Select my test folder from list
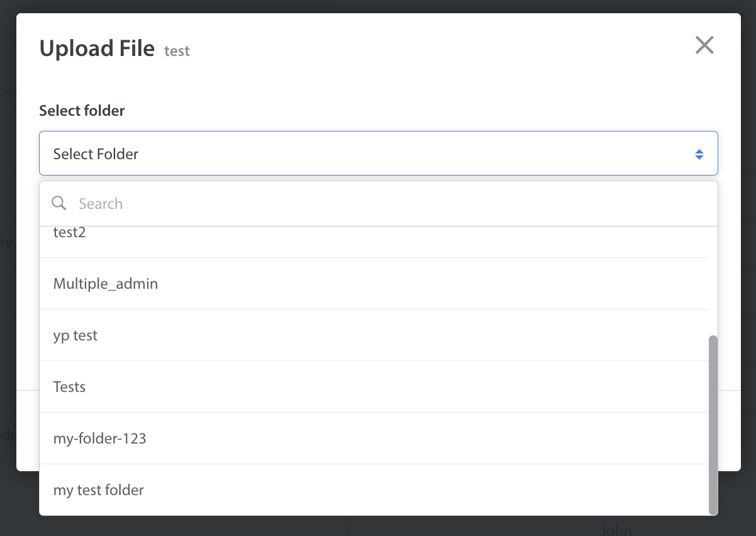Image resolution: width=756 pixels, height=536 pixels. [x=99, y=490]
